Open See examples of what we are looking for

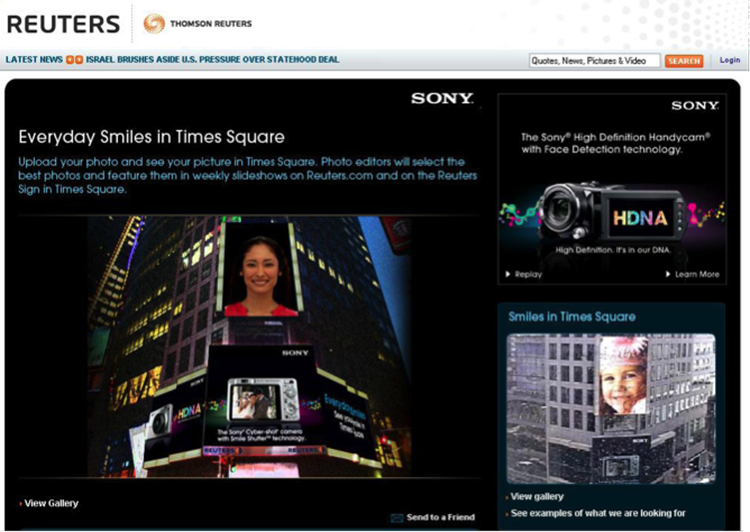[598, 513]
